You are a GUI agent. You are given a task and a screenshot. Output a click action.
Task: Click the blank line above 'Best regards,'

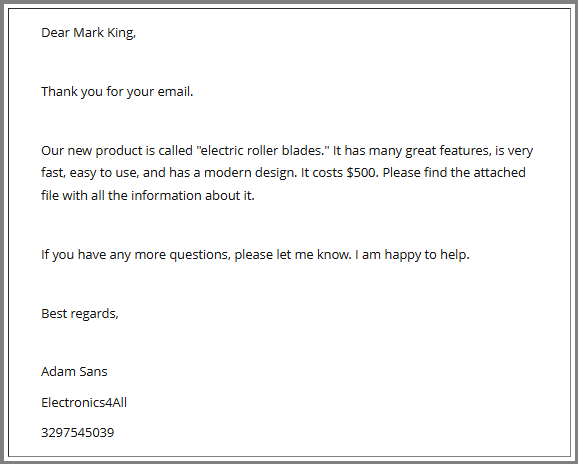(289, 284)
